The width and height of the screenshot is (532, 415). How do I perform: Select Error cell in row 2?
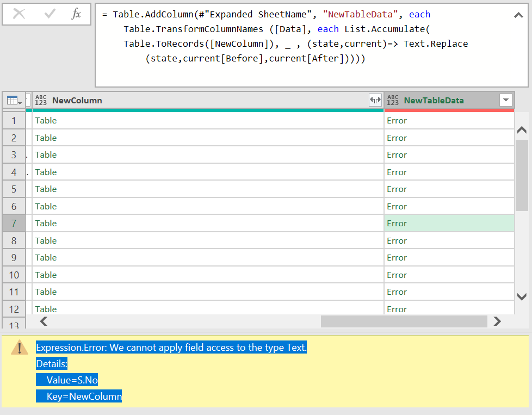point(449,138)
